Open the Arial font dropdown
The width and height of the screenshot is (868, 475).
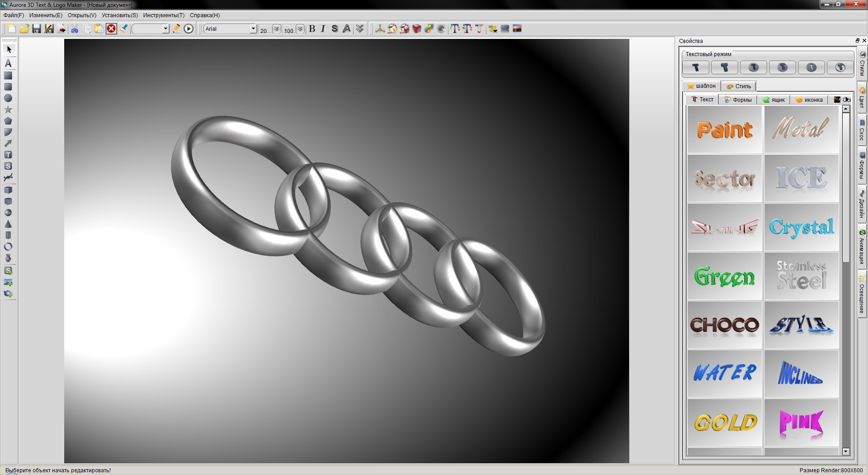[253, 29]
